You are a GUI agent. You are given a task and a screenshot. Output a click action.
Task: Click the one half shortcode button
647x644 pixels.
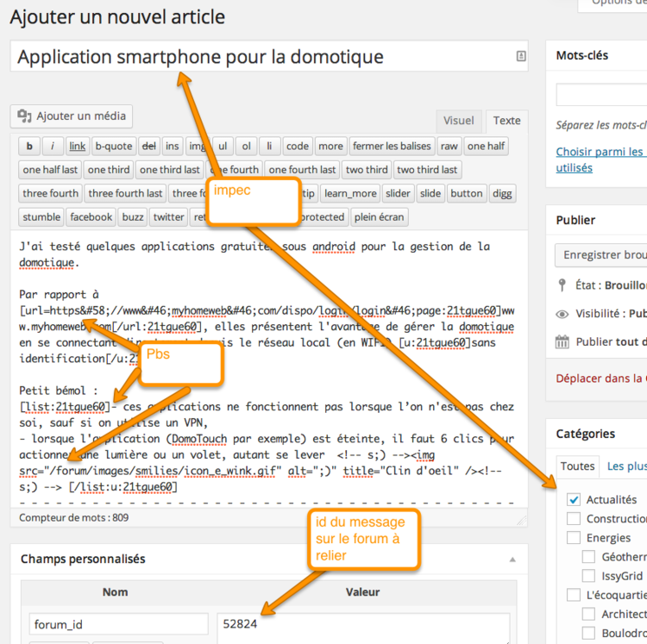click(486, 147)
